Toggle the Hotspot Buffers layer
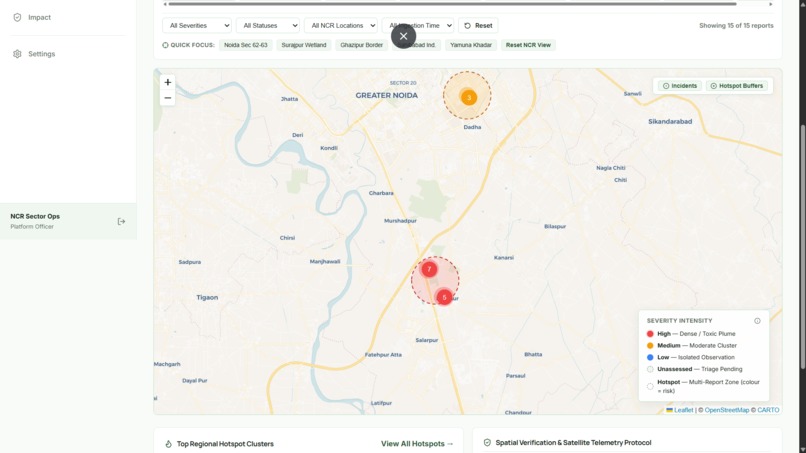This screenshot has height=453, width=806. tap(736, 86)
